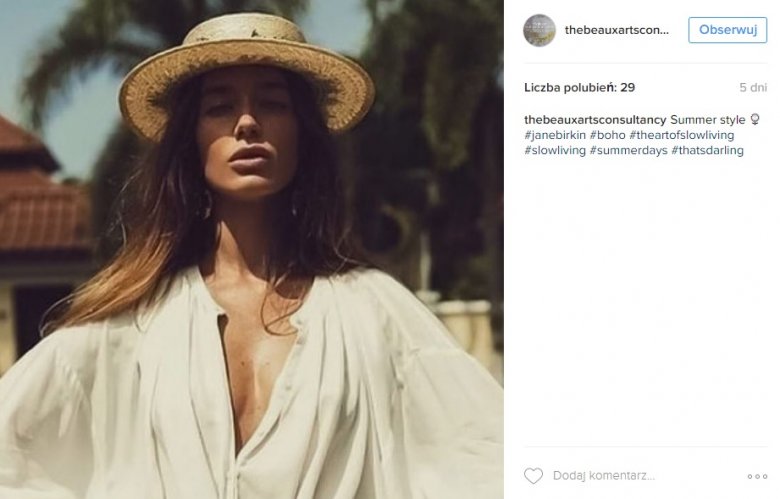View the Liczba polubień: 29 likes list
780x499 pixels.
(x=579, y=88)
